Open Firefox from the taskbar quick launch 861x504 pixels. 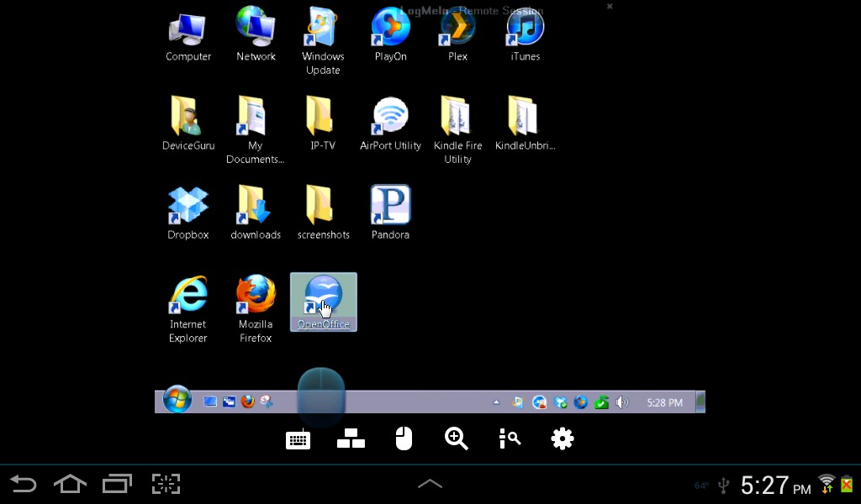click(x=247, y=402)
